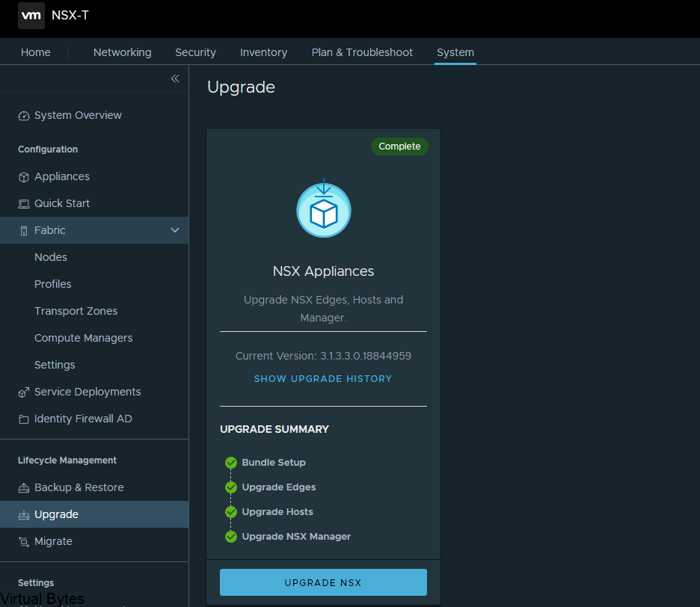This screenshot has width=700, height=607.
Task: Open SHOW UPGRADE HISTORY link
Action: pos(323,379)
